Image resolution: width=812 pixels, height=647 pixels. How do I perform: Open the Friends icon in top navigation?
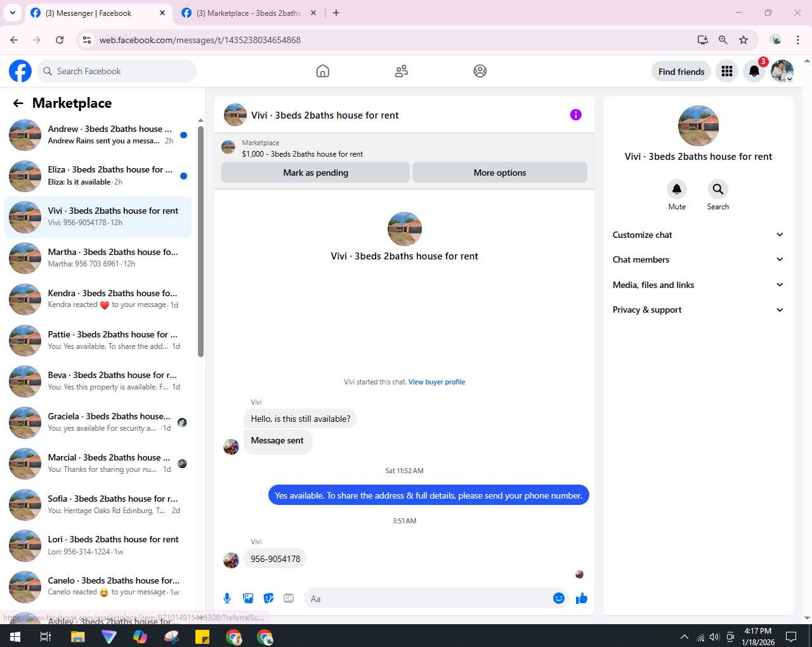tap(402, 71)
